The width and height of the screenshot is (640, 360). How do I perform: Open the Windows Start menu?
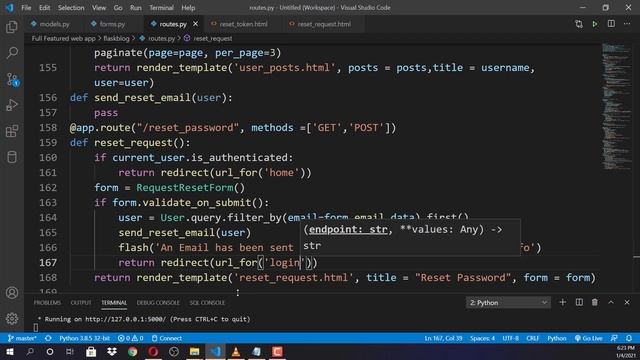[x=10, y=351]
